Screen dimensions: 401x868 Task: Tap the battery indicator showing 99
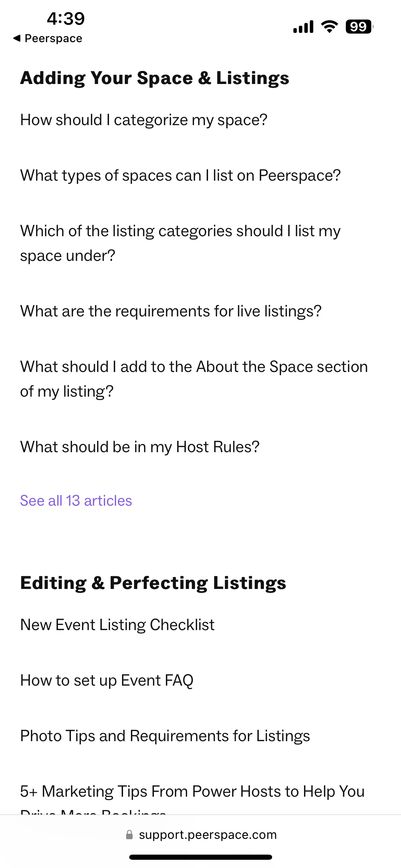click(360, 26)
